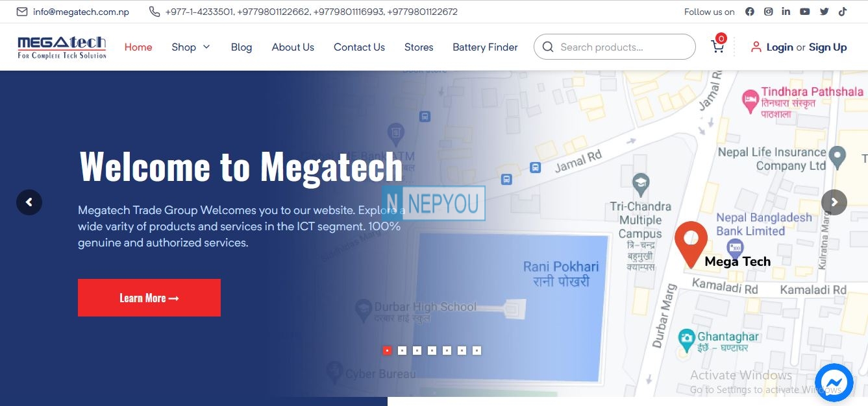Image resolution: width=868 pixels, height=406 pixels.
Task: Select the fourth slide indicator dot
Action: coord(432,350)
